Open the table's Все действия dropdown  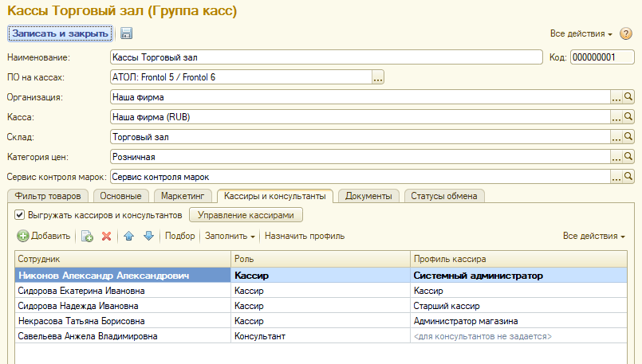[x=593, y=237]
